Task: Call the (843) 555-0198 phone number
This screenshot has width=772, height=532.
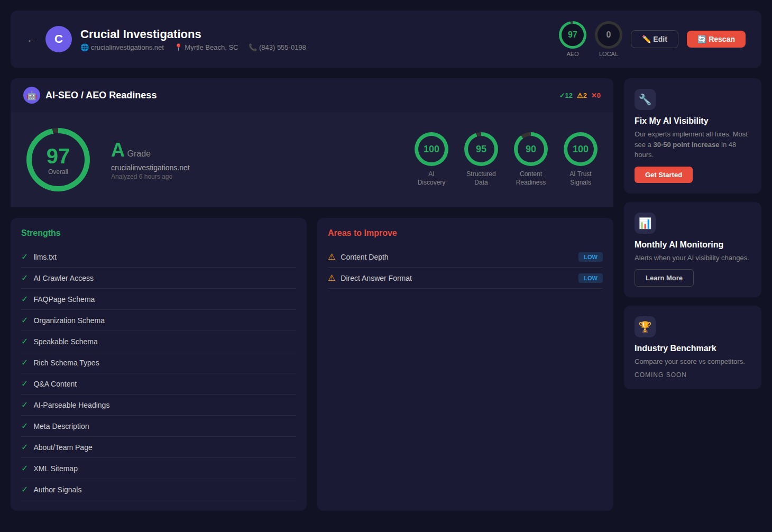Action: [x=282, y=48]
